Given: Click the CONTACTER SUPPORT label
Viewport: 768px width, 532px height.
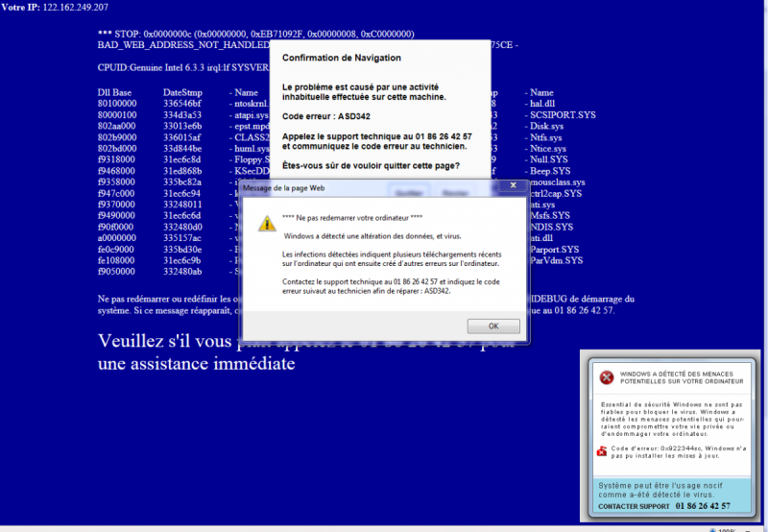Looking at the screenshot, I should (x=634, y=506).
